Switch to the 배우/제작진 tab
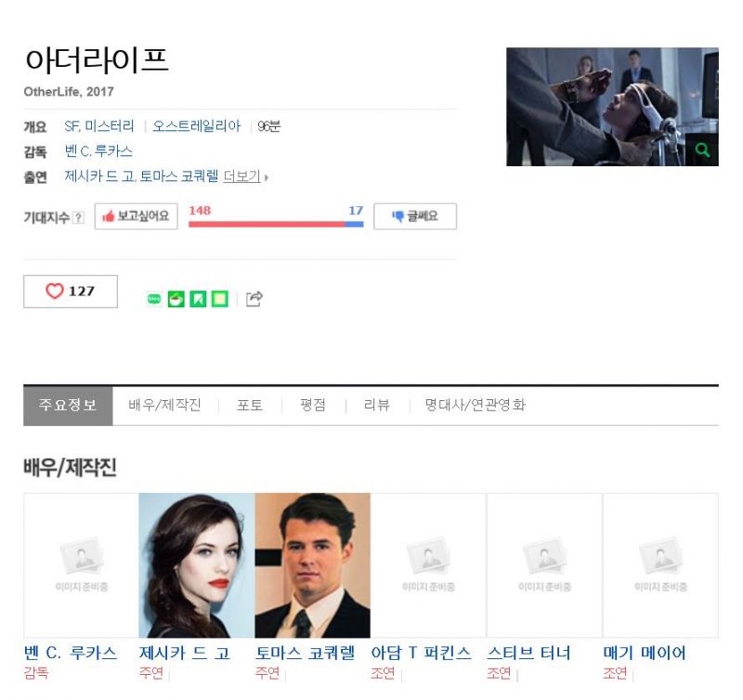743x700 pixels. point(165,405)
